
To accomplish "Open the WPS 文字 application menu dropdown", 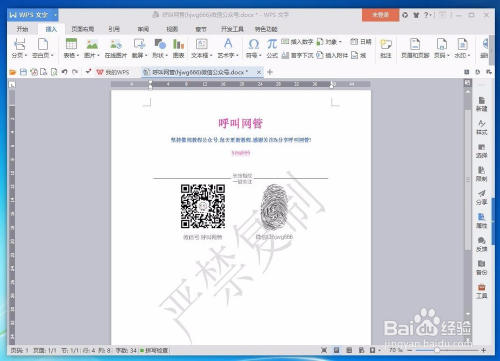I will (55, 15).
